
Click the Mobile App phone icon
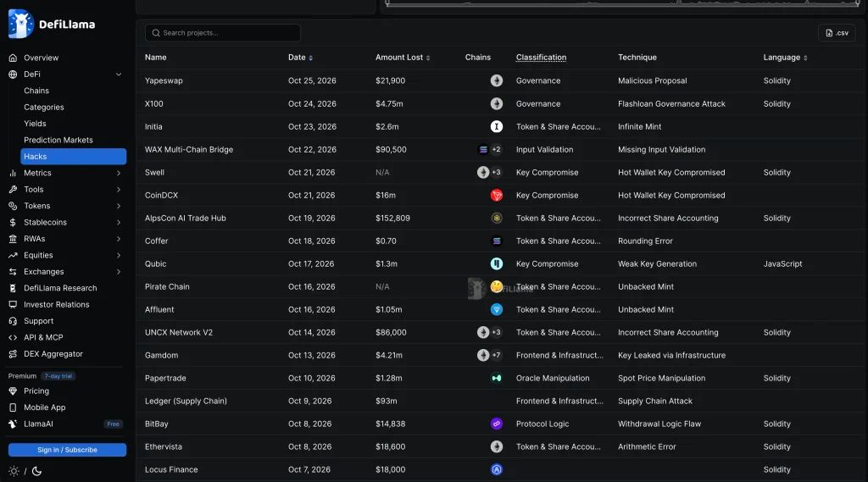click(13, 407)
